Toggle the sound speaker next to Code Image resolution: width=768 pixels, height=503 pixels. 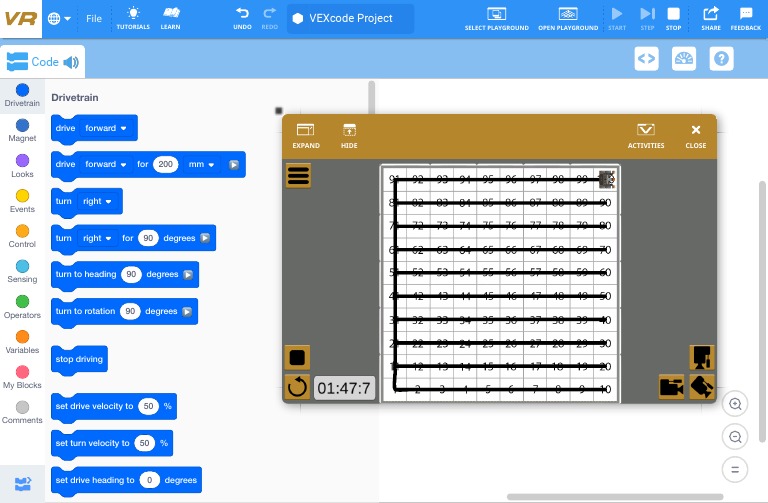[71, 62]
